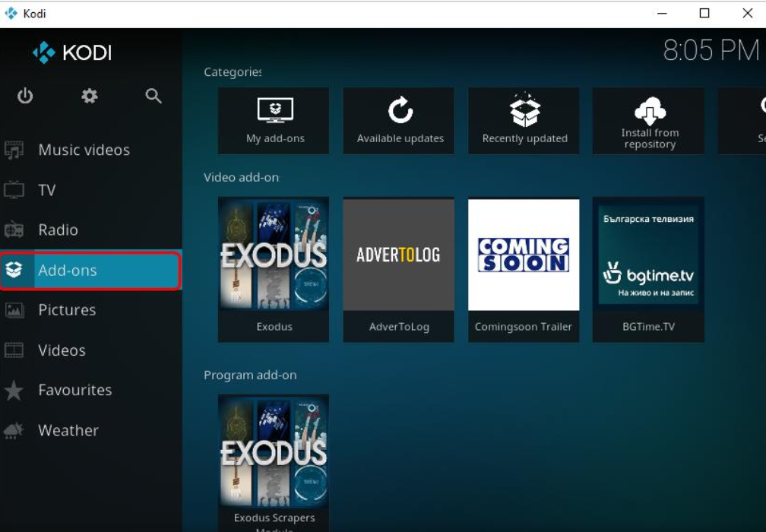The width and height of the screenshot is (766, 532).
Task: Select the Recently updated category
Action: pos(524,120)
